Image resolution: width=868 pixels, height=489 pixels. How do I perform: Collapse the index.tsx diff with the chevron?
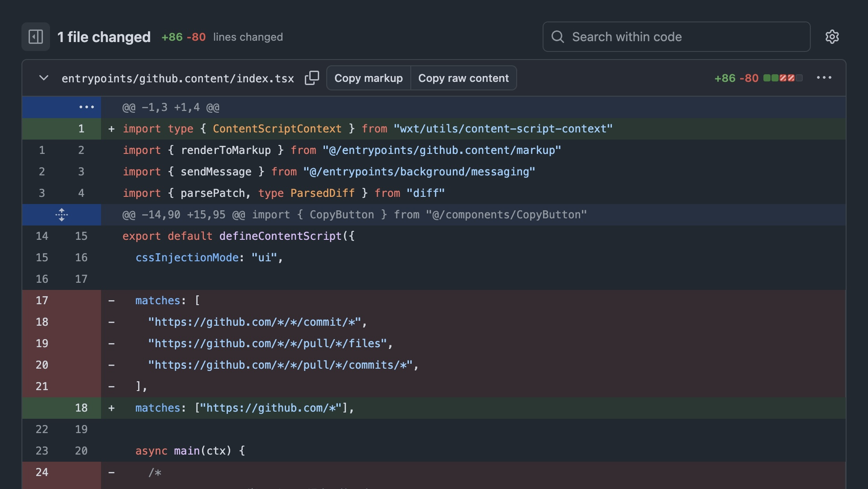tap(43, 78)
